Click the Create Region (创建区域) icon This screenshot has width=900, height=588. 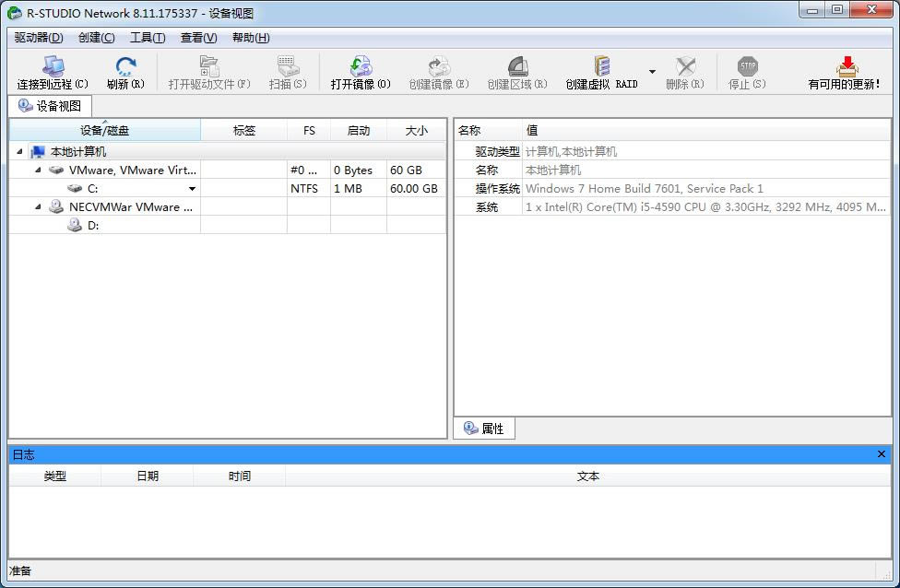click(517, 66)
